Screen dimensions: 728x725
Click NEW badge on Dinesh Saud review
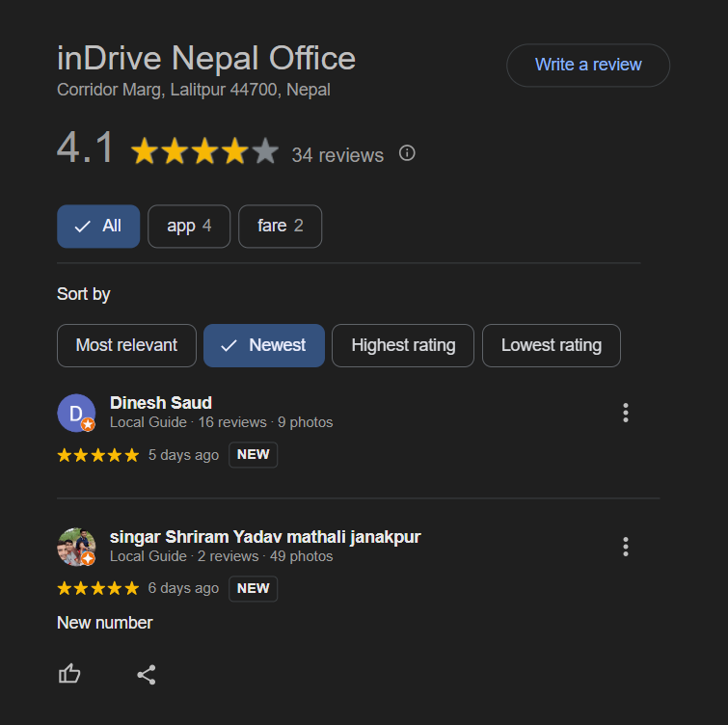253,454
